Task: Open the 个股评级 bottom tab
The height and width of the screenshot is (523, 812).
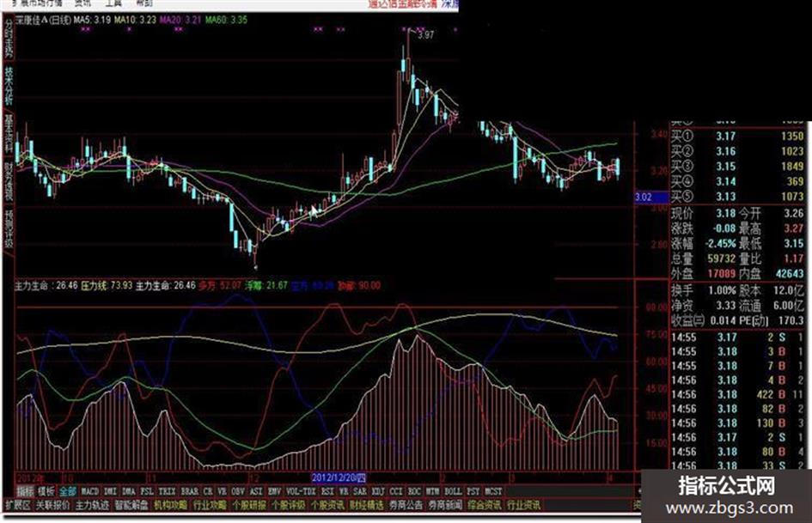Action: click(x=288, y=505)
